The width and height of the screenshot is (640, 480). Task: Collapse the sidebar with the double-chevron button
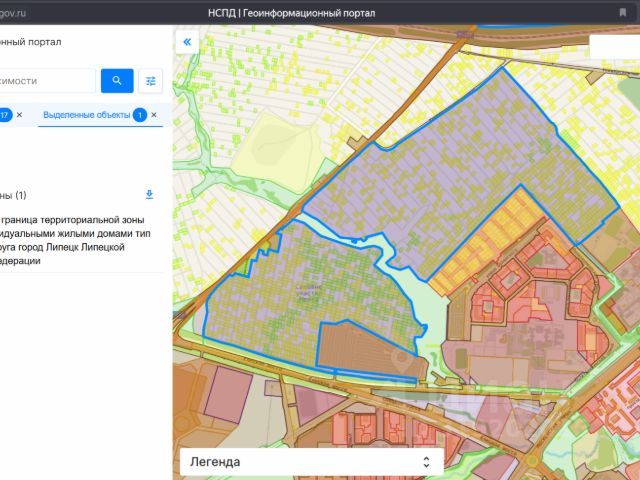[x=187, y=42]
